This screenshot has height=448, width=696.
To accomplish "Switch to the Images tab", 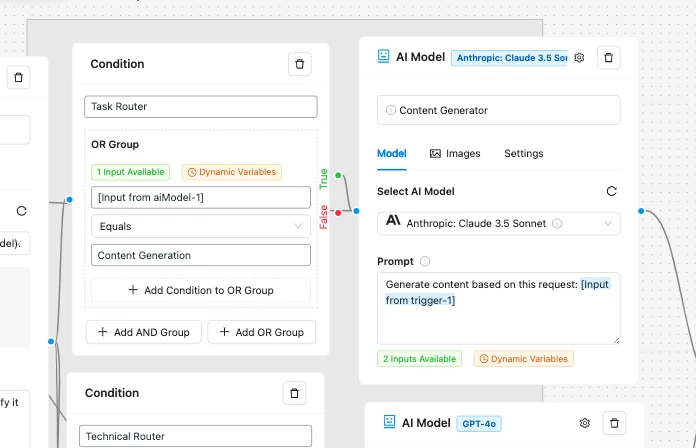I will click(x=455, y=154).
